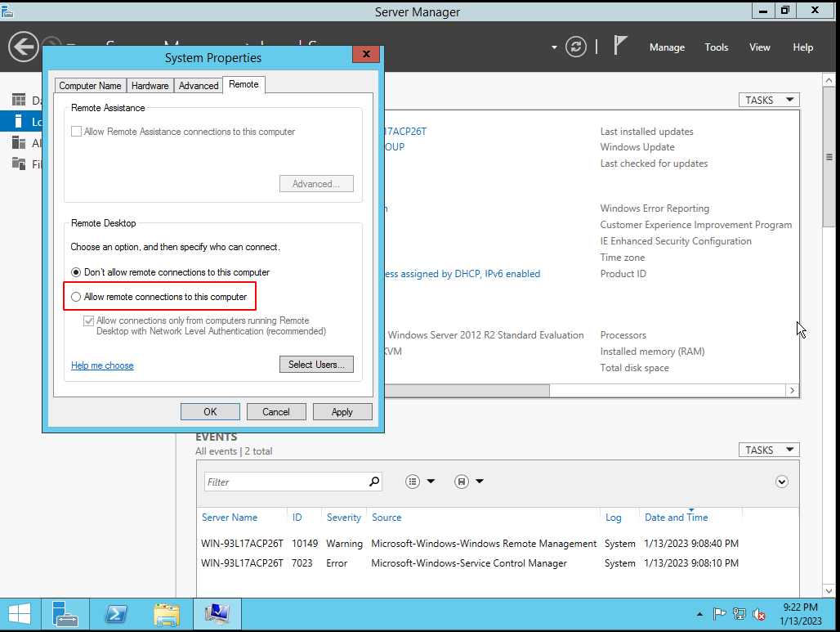
Task: Click the save query floppy icon above events
Action: coord(461,481)
